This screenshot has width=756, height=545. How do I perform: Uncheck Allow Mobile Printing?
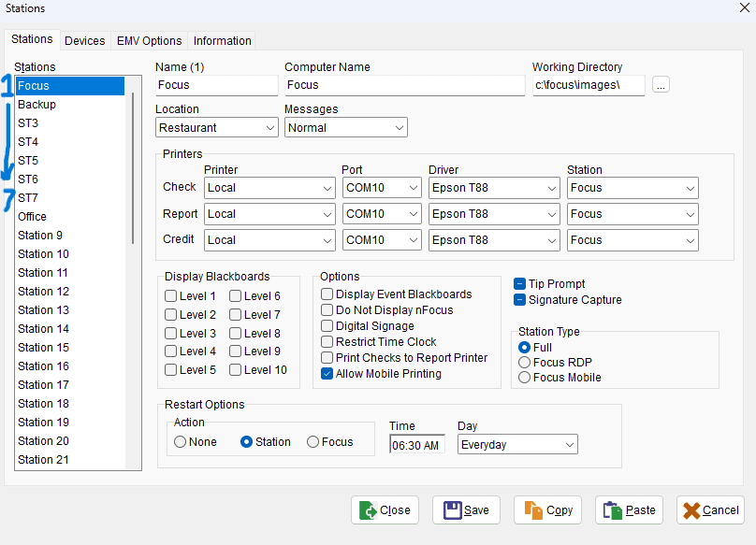(x=327, y=374)
